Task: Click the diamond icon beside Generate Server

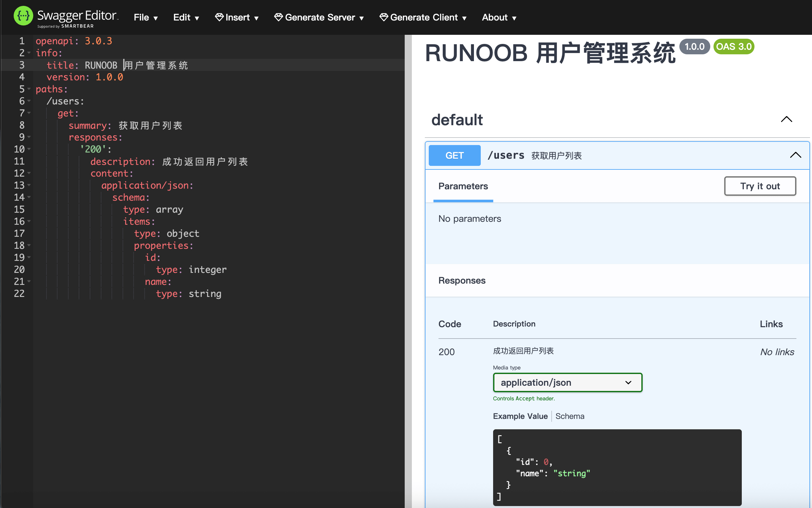Action: (278, 17)
